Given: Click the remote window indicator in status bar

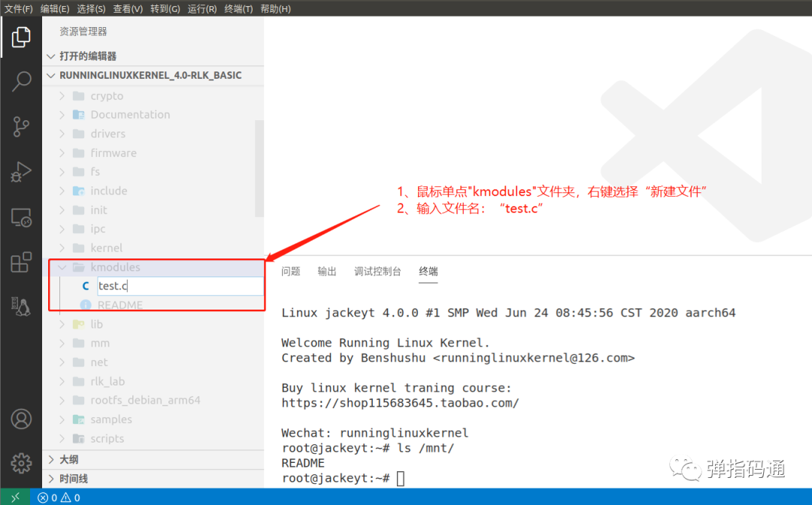Looking at the screenshot, I should click(16, 497).
